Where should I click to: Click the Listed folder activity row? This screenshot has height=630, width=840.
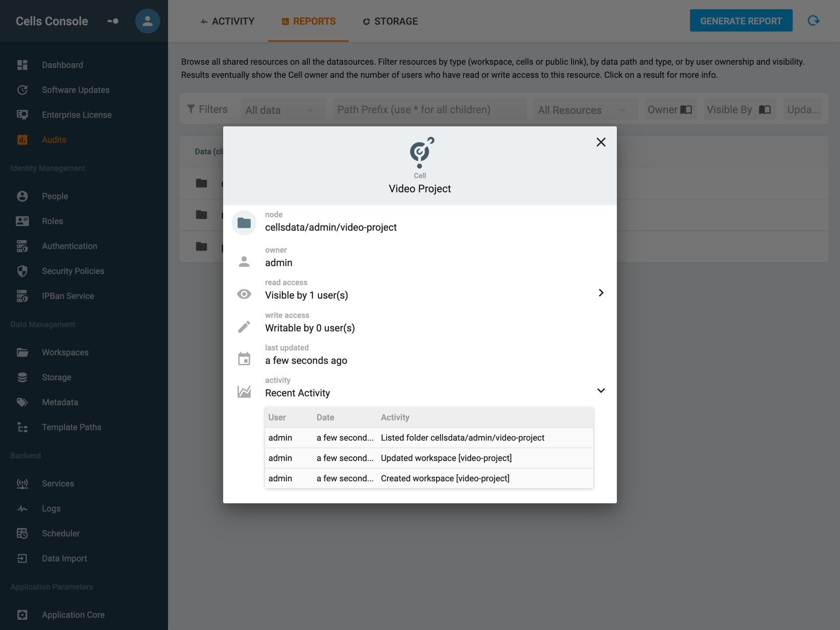click(x=429, y=437)
